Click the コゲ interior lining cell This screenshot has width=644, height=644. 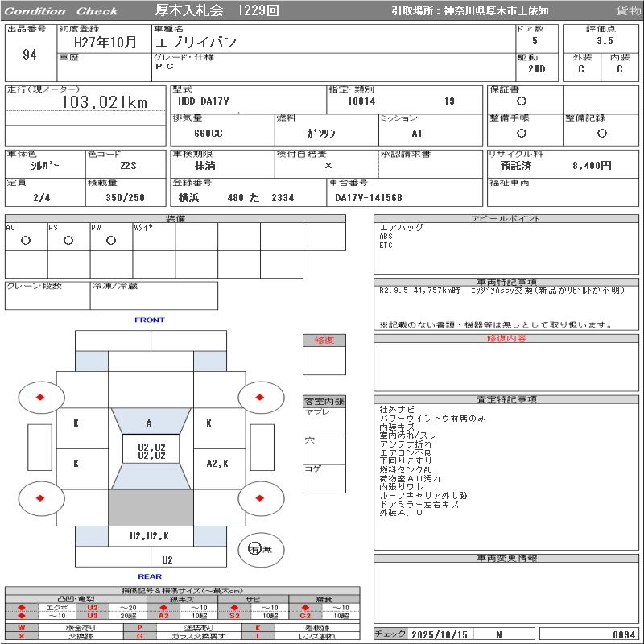click(324, 478)
